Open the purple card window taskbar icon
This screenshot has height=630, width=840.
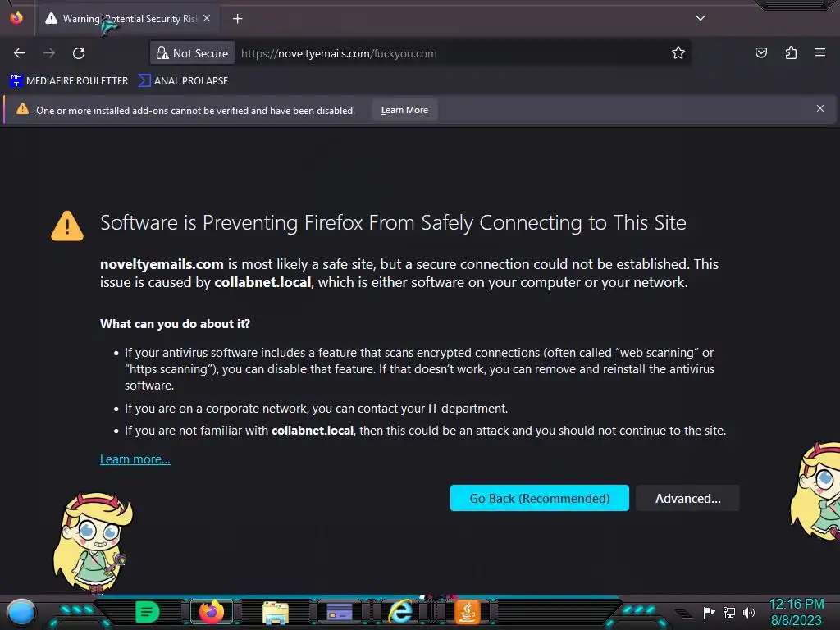tap(339, 612)
